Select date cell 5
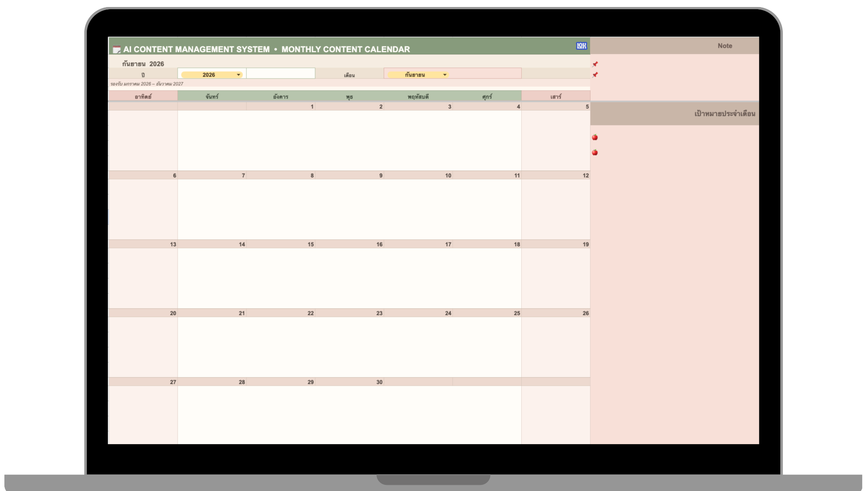868x491 pixels. tap(556, 107)
